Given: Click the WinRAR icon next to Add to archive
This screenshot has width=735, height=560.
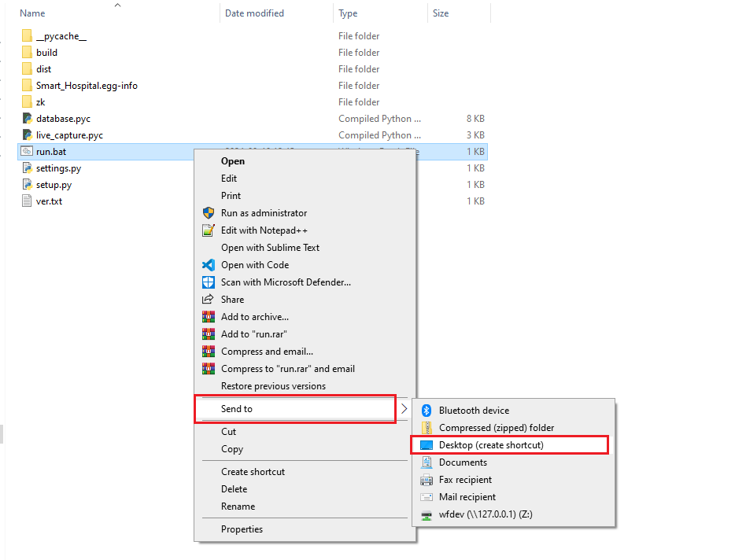Looking at the screenshot, I should click(208, 317).
